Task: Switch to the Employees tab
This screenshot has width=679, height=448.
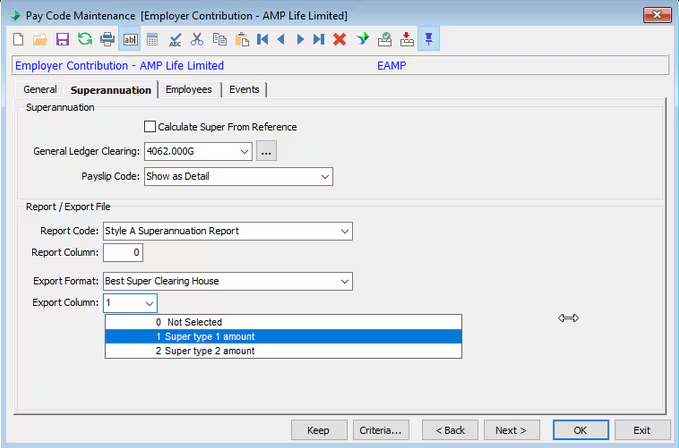Action: click(x=189, y=90)
